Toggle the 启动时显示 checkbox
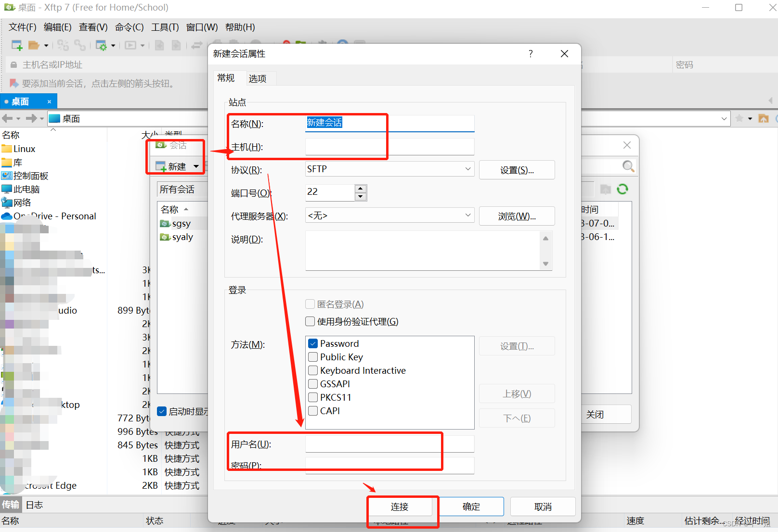 [162, 411]
